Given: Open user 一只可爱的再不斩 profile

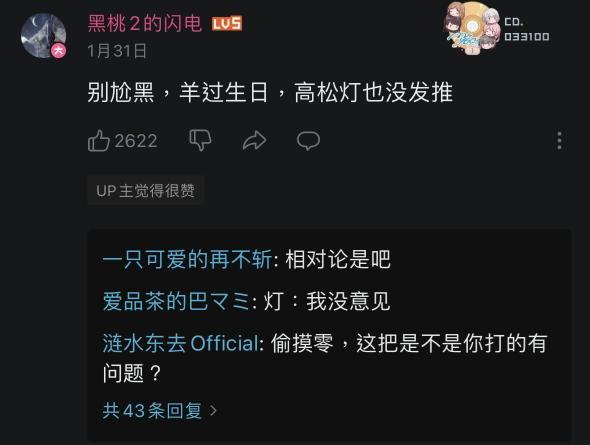Looking at the screenshot, I should click(x=187, y=260).
